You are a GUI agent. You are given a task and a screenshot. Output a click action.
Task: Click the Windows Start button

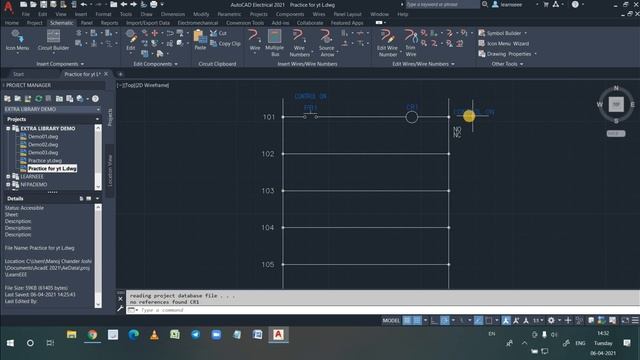pyautogui.click(x=10, y=343)
